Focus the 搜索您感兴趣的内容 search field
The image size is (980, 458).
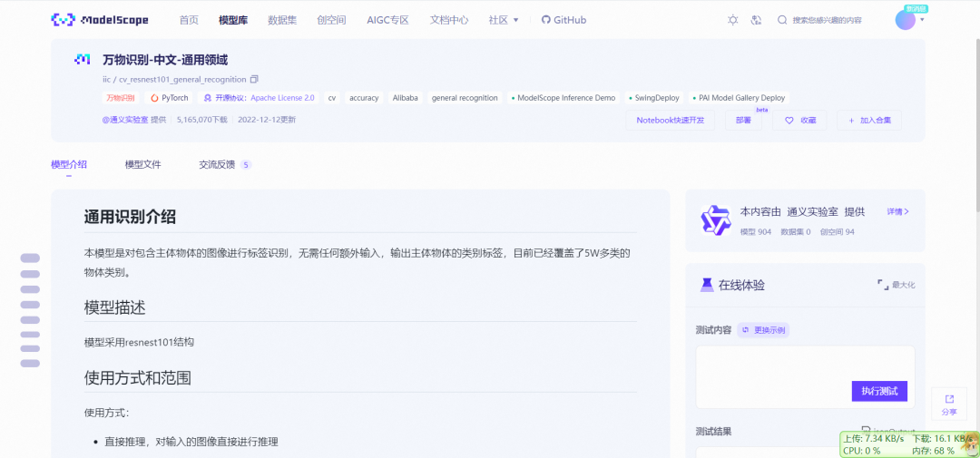(x=827, y=20)
